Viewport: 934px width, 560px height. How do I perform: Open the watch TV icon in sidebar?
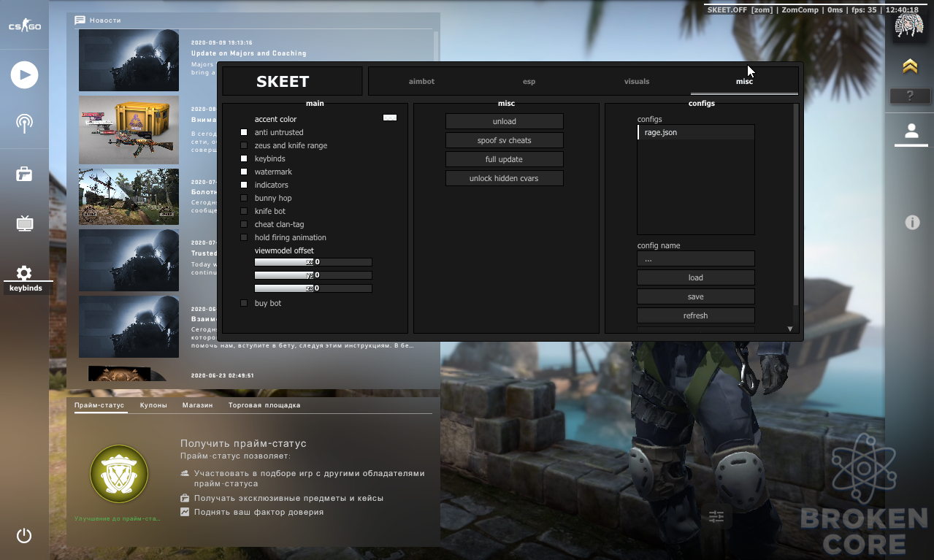click(x=24, y=223)
